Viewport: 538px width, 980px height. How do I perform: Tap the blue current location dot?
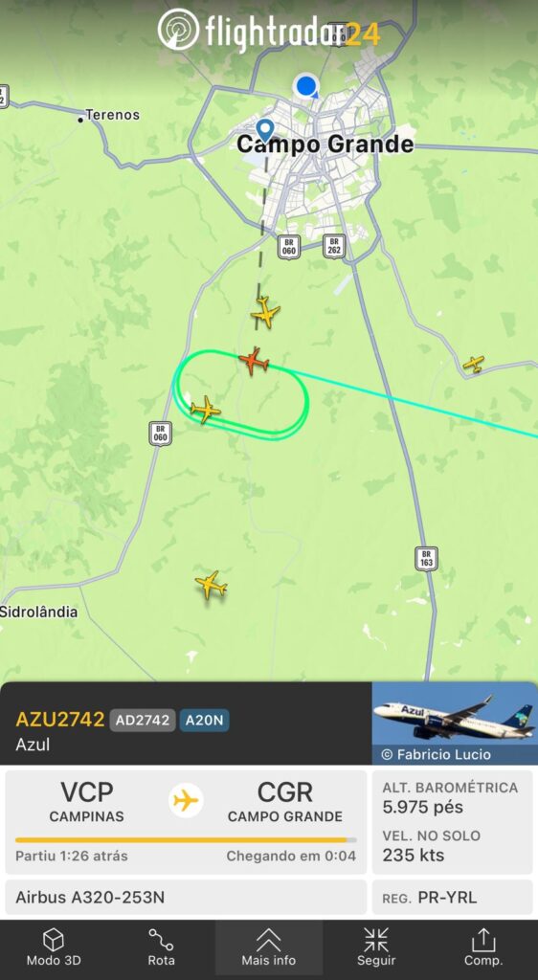coord(306,86)
